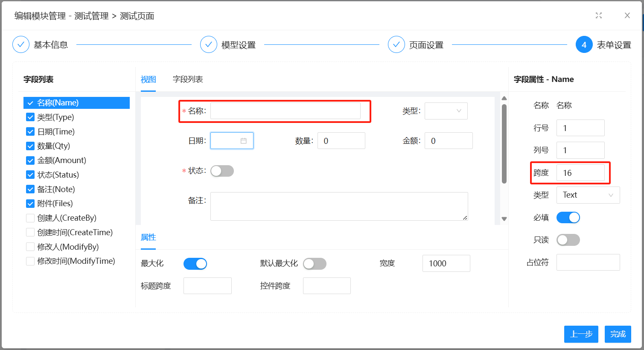Viewport: 644px width, 350px height.
Task: Check the 修改人(ModifyBy) field checkbox
Action: coord(30,247)
